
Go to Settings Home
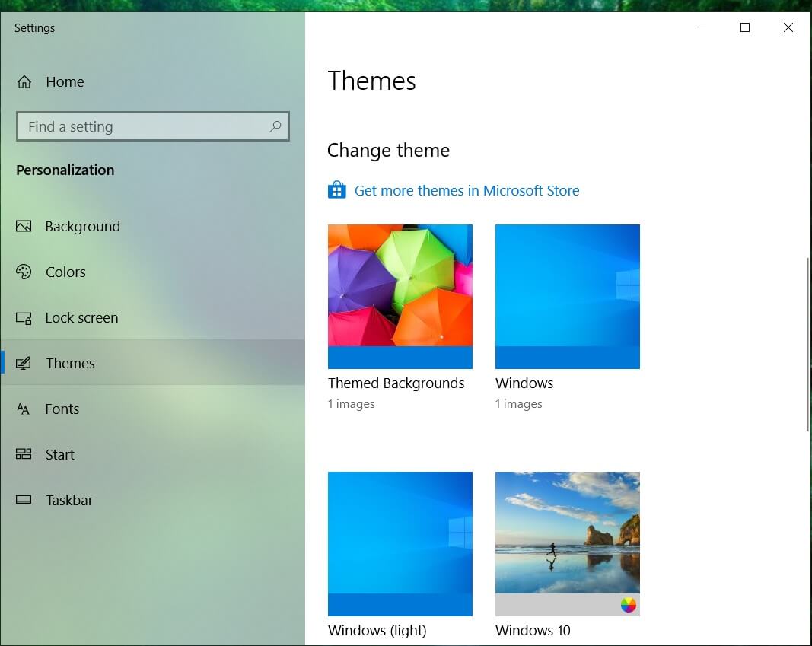[x=153, y=81]
